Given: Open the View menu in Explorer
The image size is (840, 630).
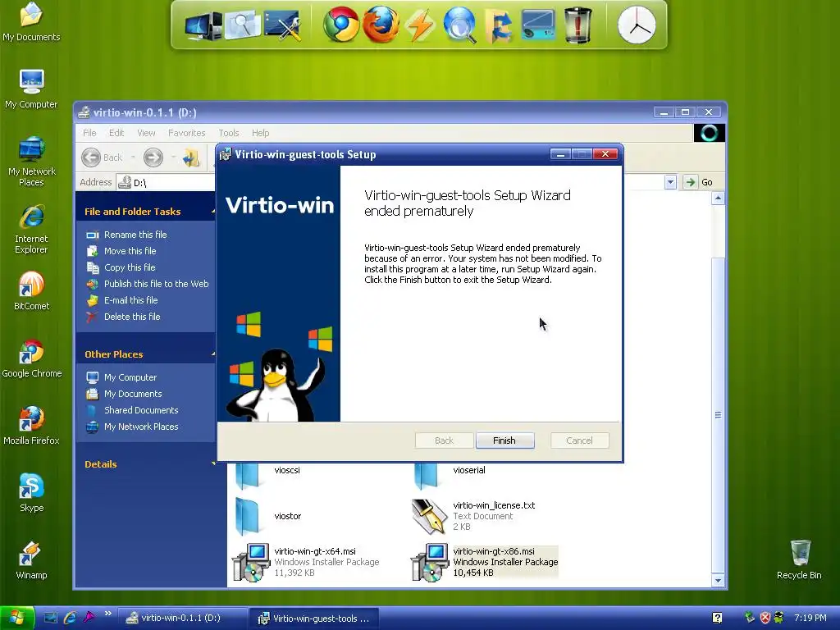Looking at the screenshot, I should tap(146, 133).
